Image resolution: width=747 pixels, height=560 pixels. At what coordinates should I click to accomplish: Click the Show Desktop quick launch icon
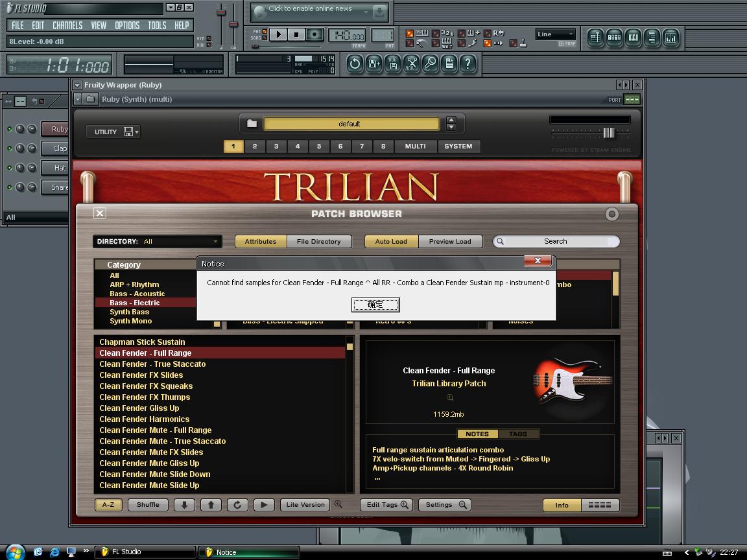[71, 552]
